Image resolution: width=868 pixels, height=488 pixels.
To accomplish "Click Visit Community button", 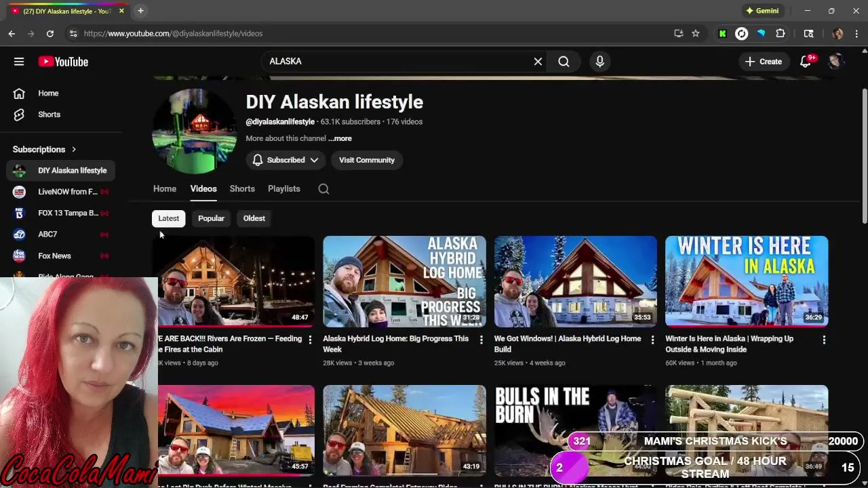I will [367, 160].
